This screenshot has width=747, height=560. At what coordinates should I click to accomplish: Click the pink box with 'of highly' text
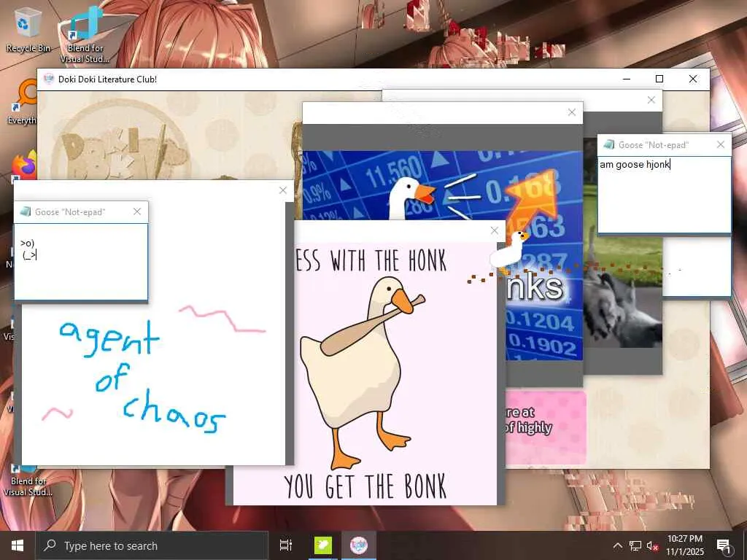click(x=546, y=427)
